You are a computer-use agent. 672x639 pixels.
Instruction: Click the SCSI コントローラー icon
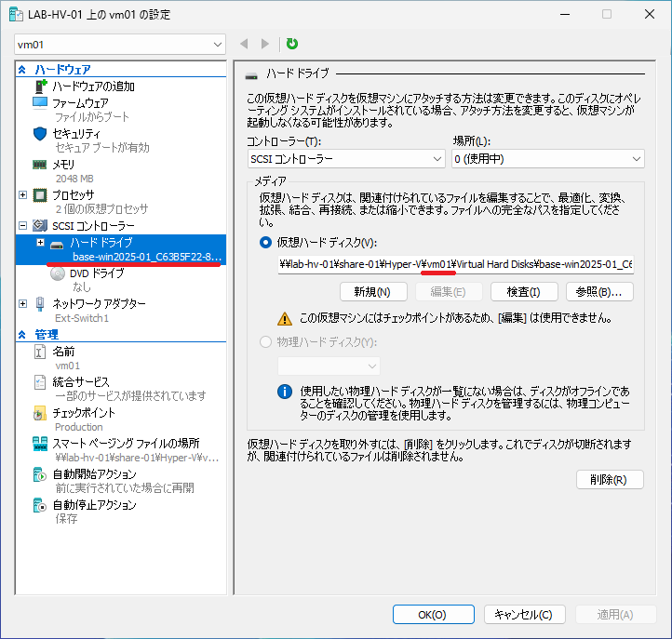click(40, 225)
